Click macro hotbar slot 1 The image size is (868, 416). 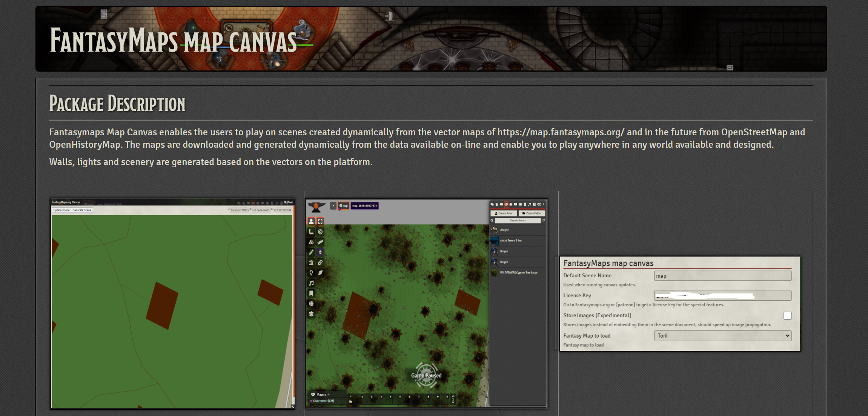point(359,399)
